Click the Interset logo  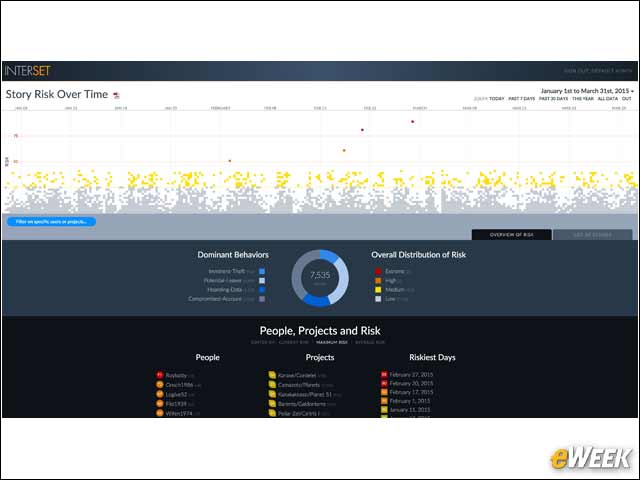click(27, 71)
